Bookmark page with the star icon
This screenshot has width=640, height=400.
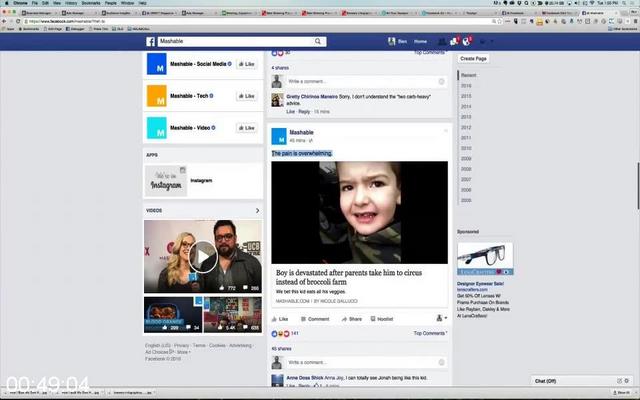point(500,21)
